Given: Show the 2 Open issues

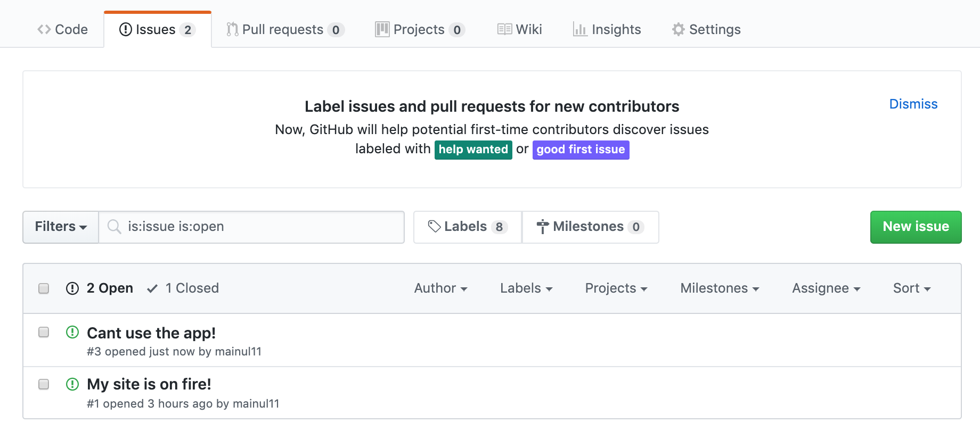Looking at the screenshot, I should [x=100, y=288].
